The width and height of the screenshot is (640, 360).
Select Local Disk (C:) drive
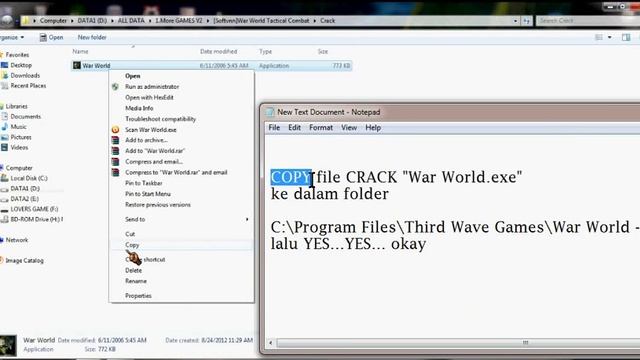point(29,178)
